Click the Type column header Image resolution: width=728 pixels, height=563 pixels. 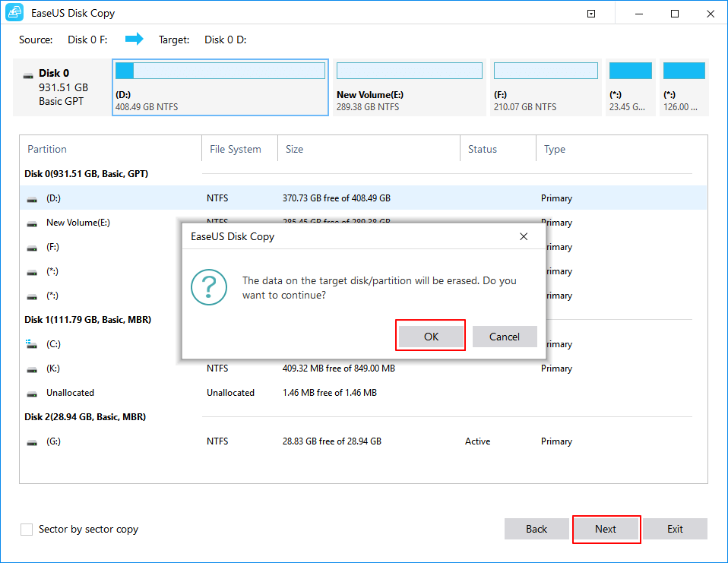pyautogui.click(x=622, y=149)
